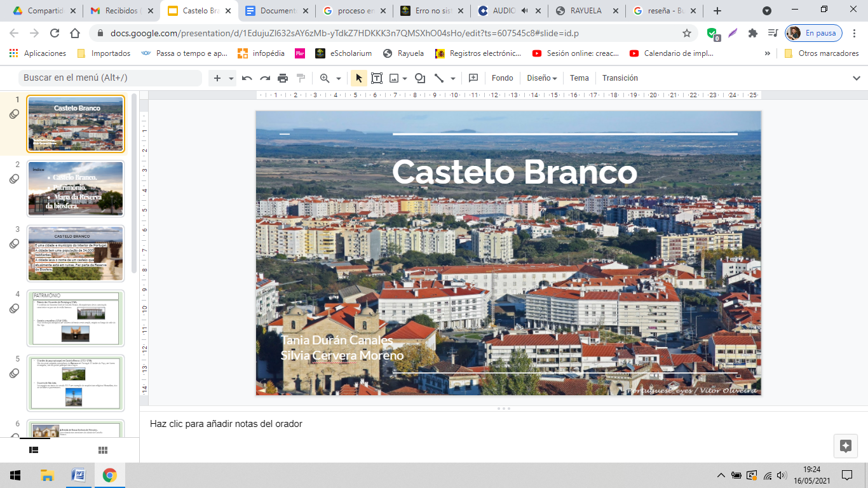Bookmark this page with the star
868x488 pixels.
[x=687, y=33]
